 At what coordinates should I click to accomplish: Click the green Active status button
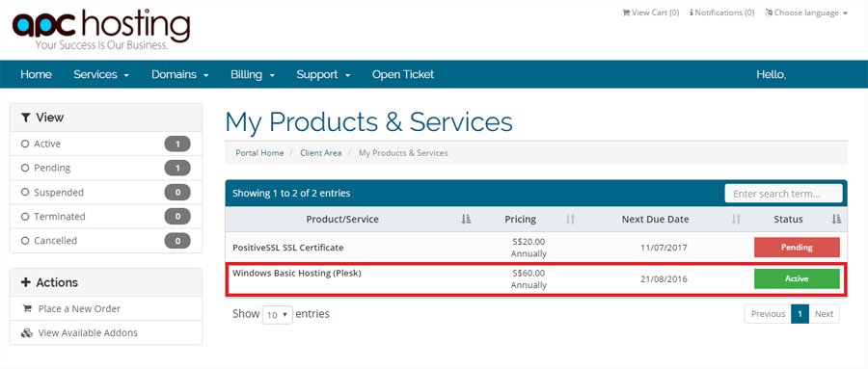click(797, 278)
